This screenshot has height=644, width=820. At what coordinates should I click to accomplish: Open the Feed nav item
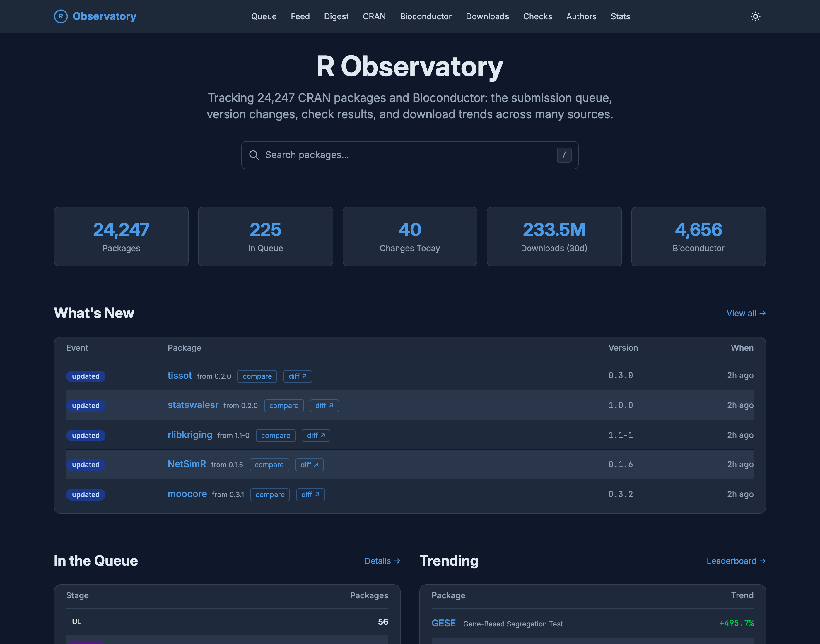300,16
